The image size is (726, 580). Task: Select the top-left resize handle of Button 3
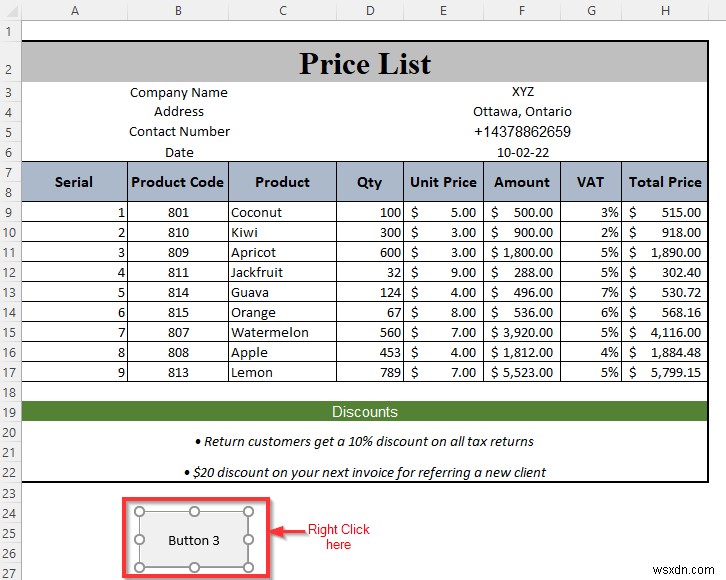139,511
